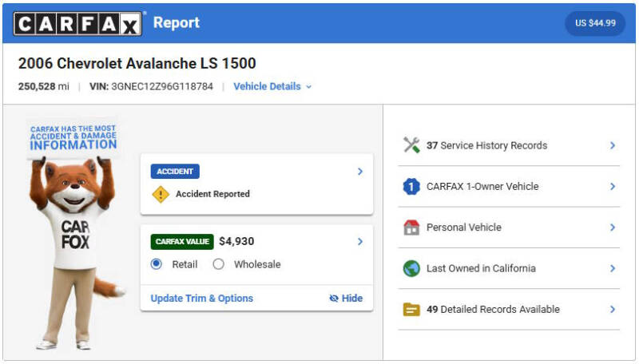The width and height of the screenshot is (639, 364).
Task: Hide the CARFAX value card
Action: 346,299
